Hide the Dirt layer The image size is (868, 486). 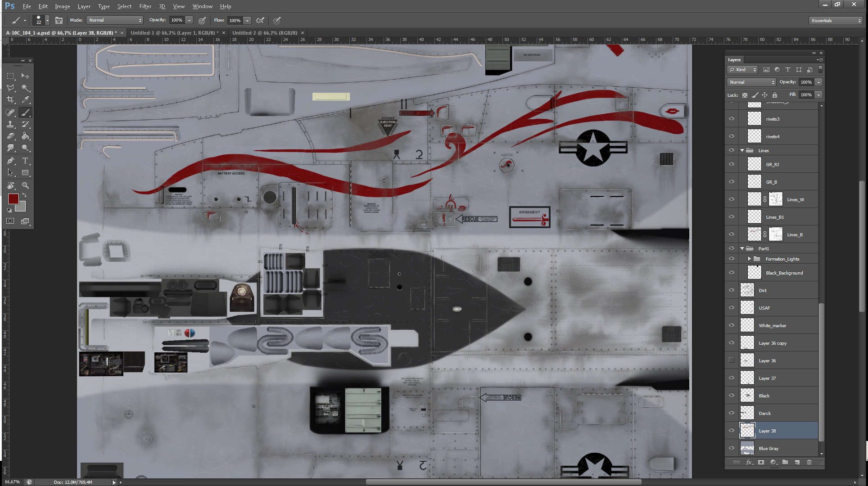(x=732, y=290)
